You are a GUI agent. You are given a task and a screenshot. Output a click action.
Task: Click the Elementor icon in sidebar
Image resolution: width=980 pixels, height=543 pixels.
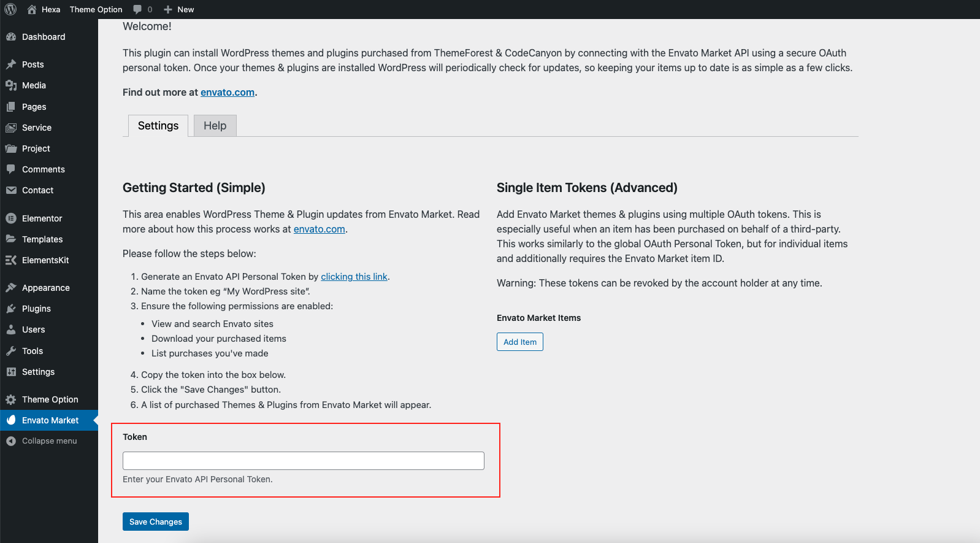(x=11, y=218)
